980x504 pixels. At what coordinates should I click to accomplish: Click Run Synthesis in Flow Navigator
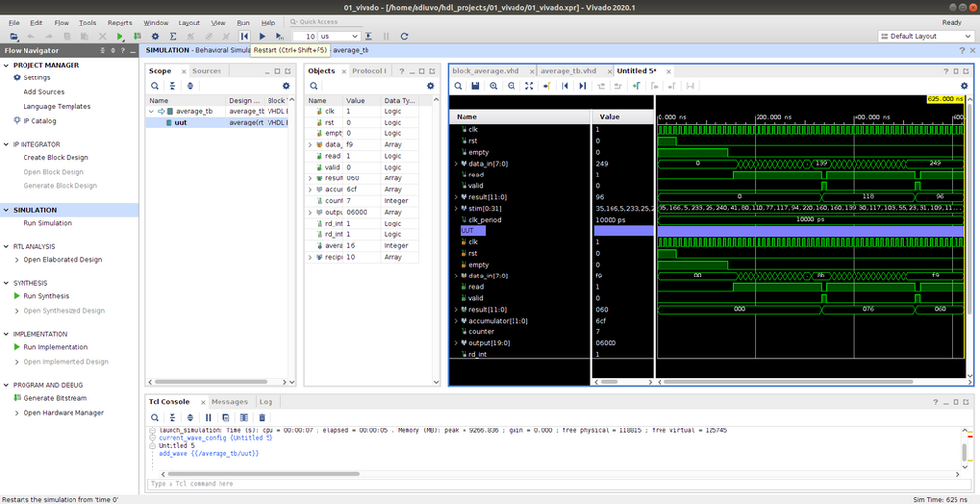point(46,295)
